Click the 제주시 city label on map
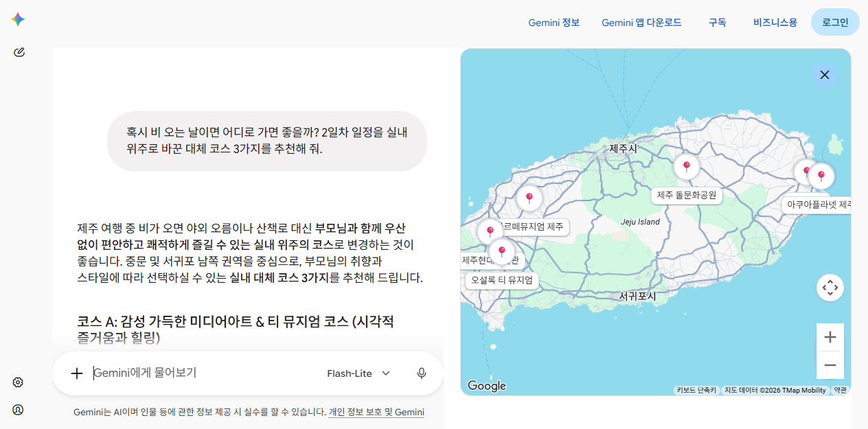Image resolution: width=868 pixels, height=429 pixels. pyautogui.click(x=623, y=148)
